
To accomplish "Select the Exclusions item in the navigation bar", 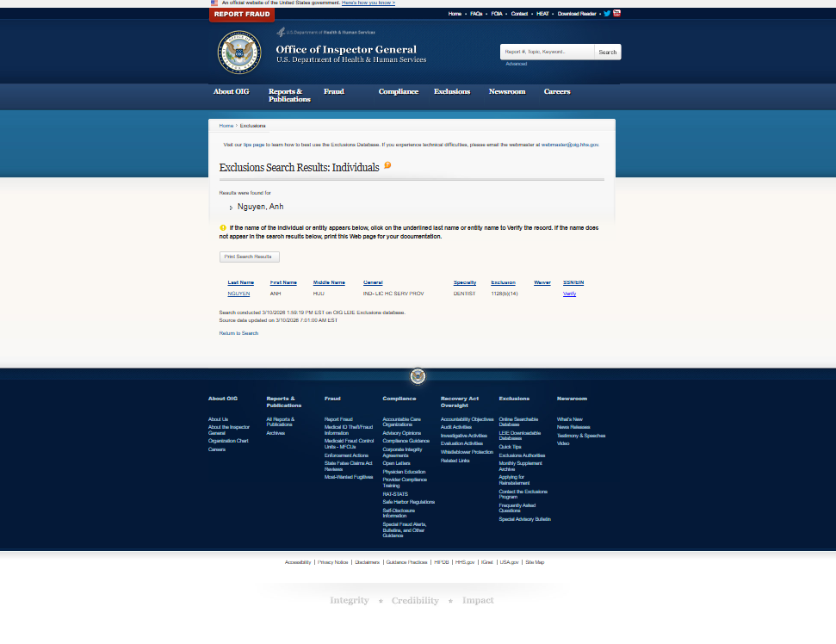I will pos(452,91).
